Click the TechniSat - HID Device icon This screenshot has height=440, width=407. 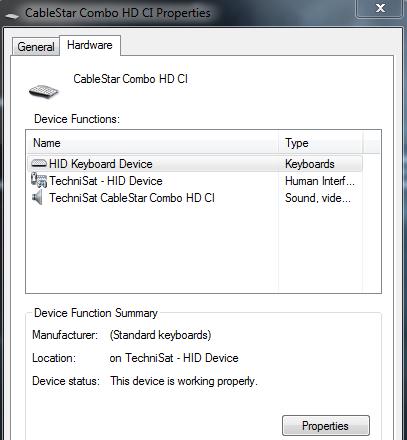pyautogui.click(x=39, y=180)
